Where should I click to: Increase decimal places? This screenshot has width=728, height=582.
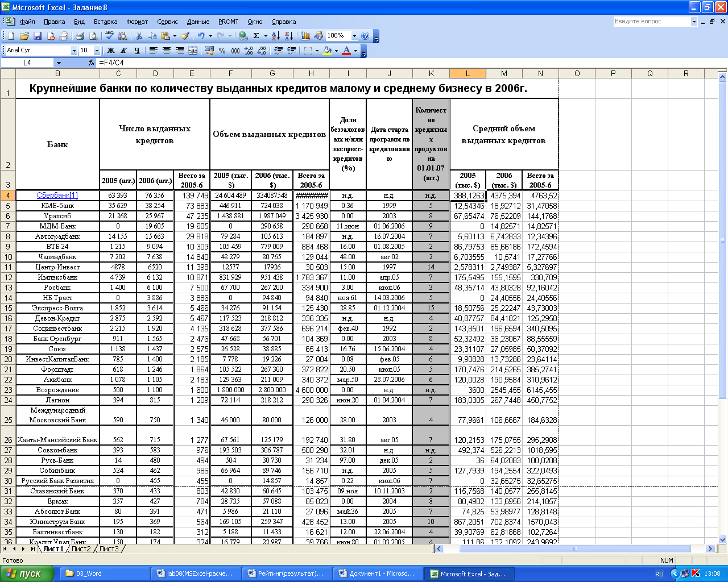tap(249, 51)
